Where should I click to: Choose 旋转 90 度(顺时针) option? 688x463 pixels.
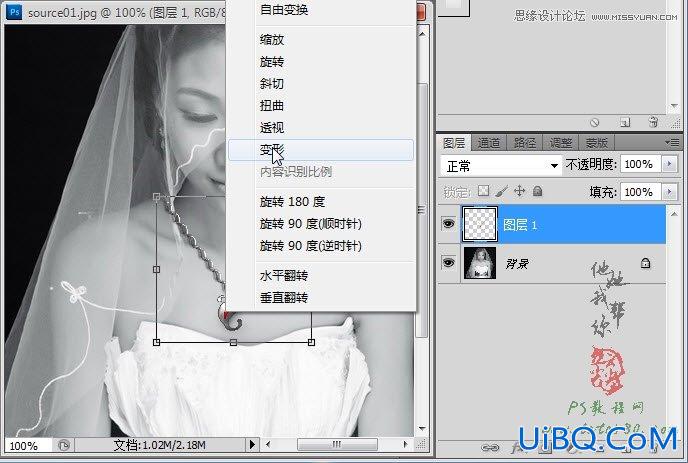pyautogui.click(x=311, y=224)
